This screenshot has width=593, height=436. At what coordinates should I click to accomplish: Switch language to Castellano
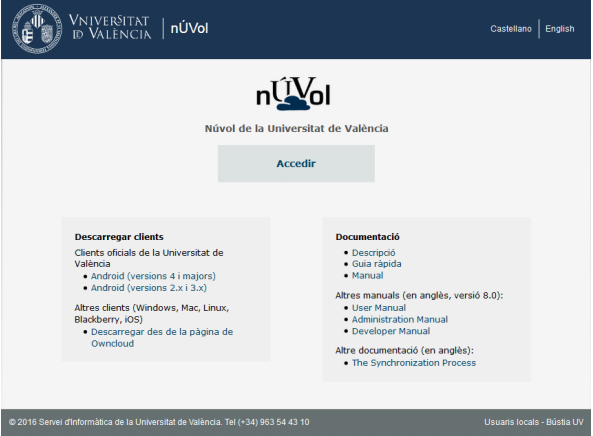point(511,29)
